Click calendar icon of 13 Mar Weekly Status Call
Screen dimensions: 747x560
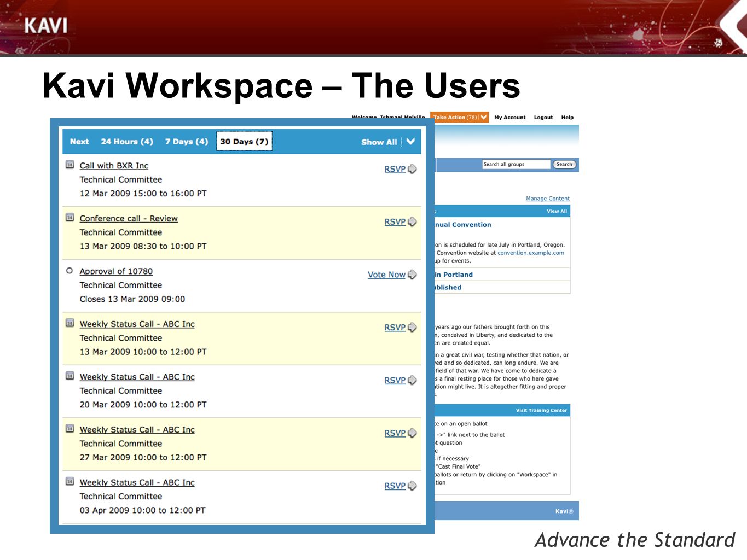click(x=70, y=323)
